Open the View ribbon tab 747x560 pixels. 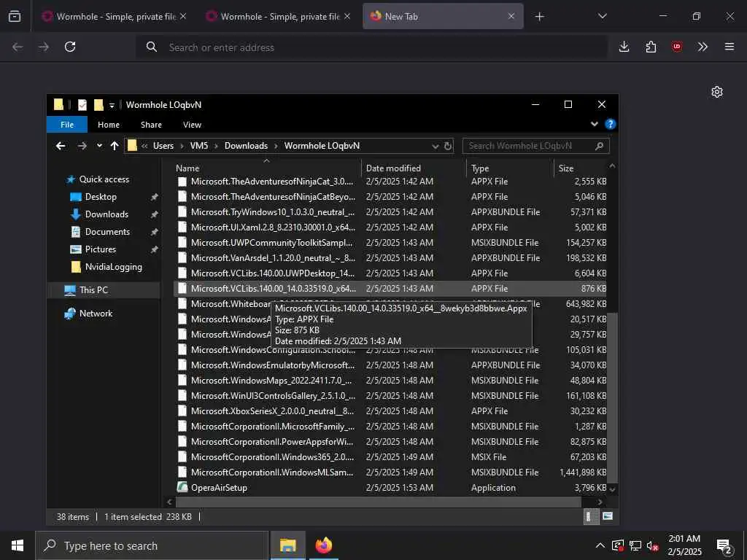192,125
